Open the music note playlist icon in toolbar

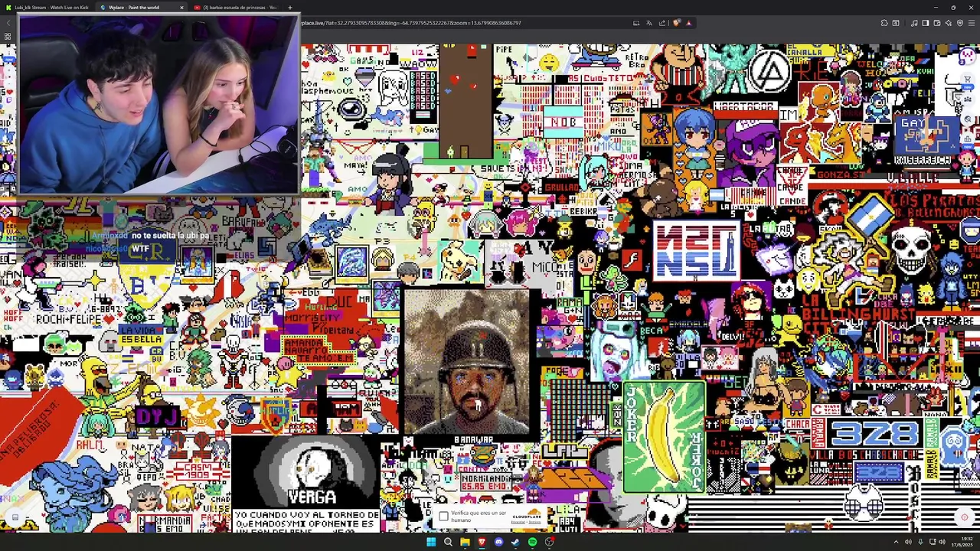(x=914, y=23)
